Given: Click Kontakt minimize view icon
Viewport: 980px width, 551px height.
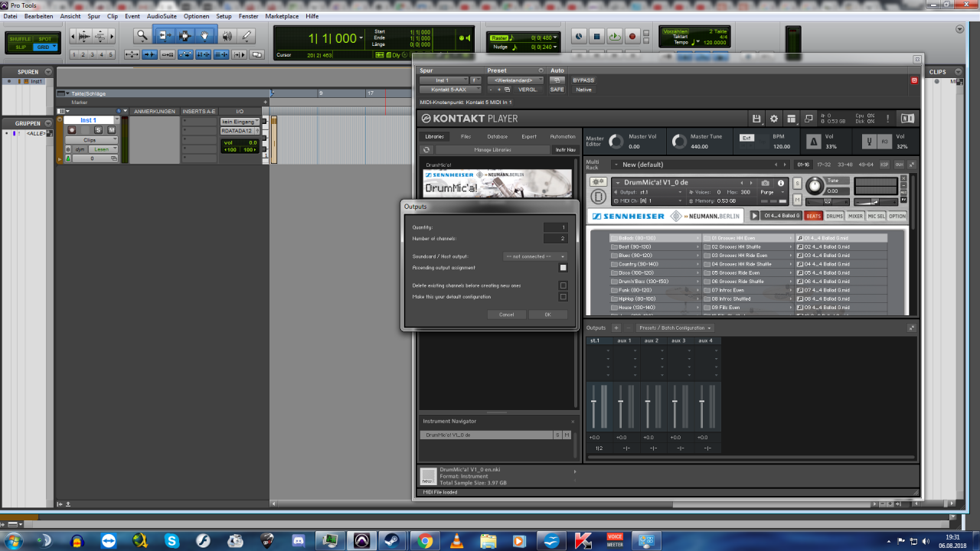Looking at the screenshot, I should tap(809, 119).
